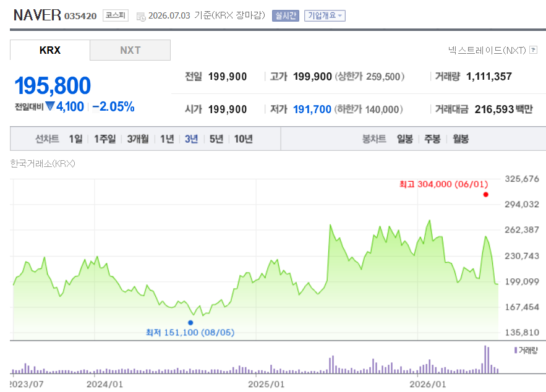Click the change percentage -2.05%
The width and height of the screenshot is (546, 392).
point(113,106)
